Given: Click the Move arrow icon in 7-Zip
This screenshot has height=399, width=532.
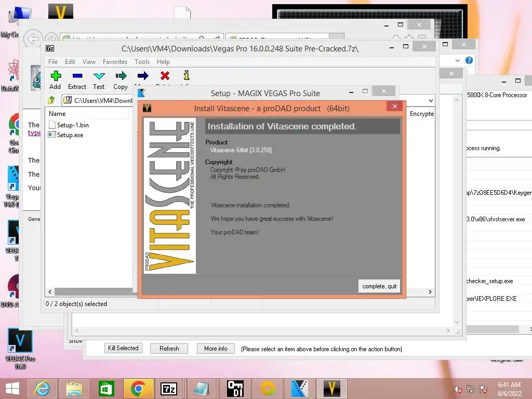Looking at the screenshot, I should [x=143, y=76].
